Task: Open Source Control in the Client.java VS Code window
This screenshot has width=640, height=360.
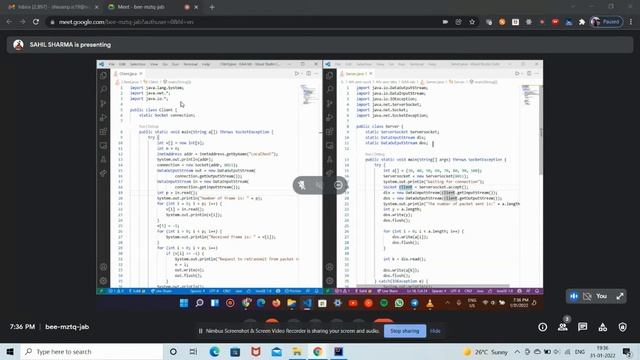Action: click(x=103, y=104)
